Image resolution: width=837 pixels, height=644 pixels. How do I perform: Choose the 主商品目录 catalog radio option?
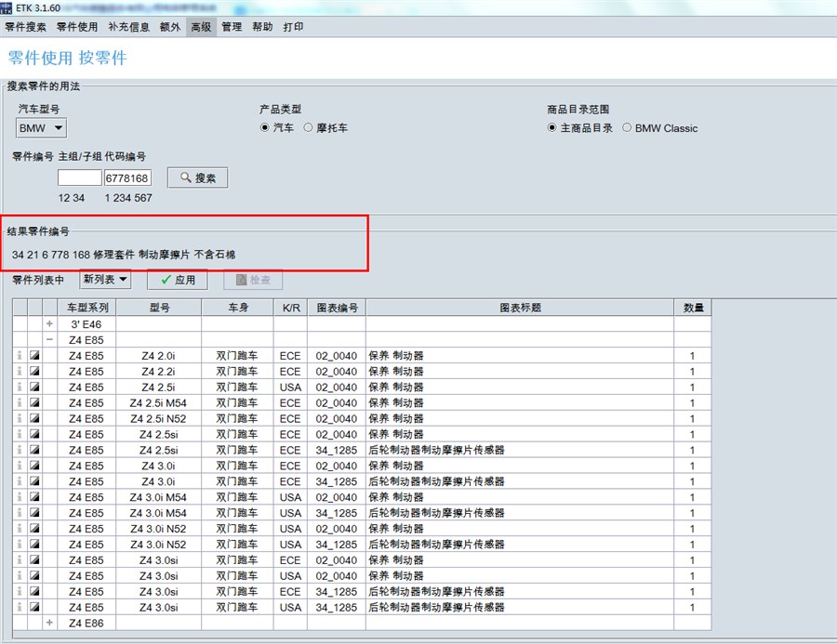pyautogui.click(x=551, y=128)
